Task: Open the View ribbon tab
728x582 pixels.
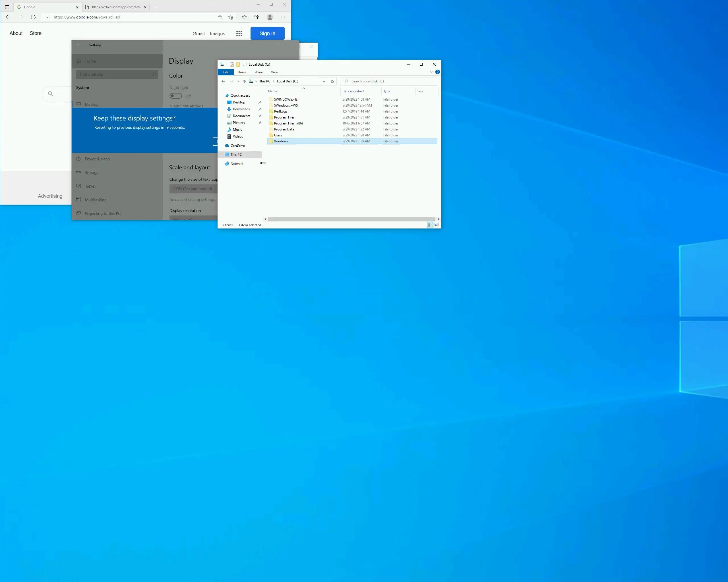Action: point(274,72)
